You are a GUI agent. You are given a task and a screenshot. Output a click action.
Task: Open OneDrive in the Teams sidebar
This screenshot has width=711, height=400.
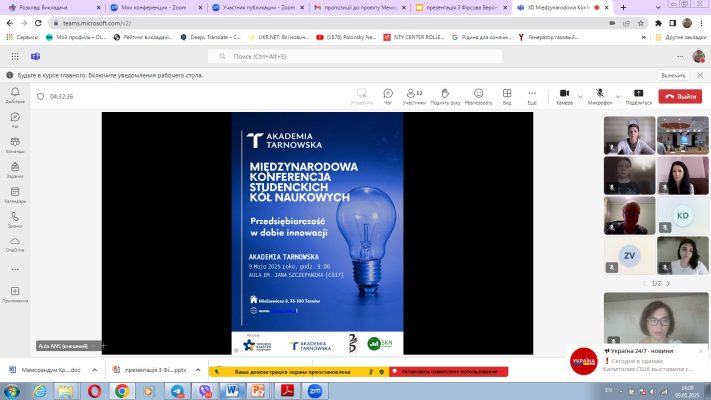(15, 244)
